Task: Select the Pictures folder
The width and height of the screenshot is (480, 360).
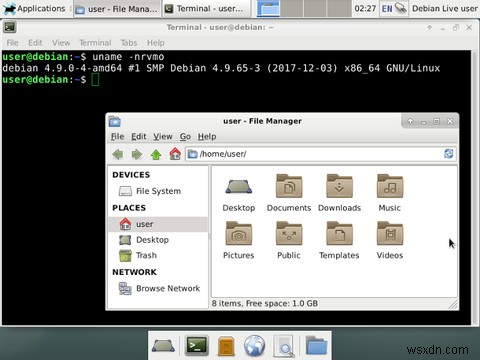Action: pyautogui.click(x=239, y=233)
